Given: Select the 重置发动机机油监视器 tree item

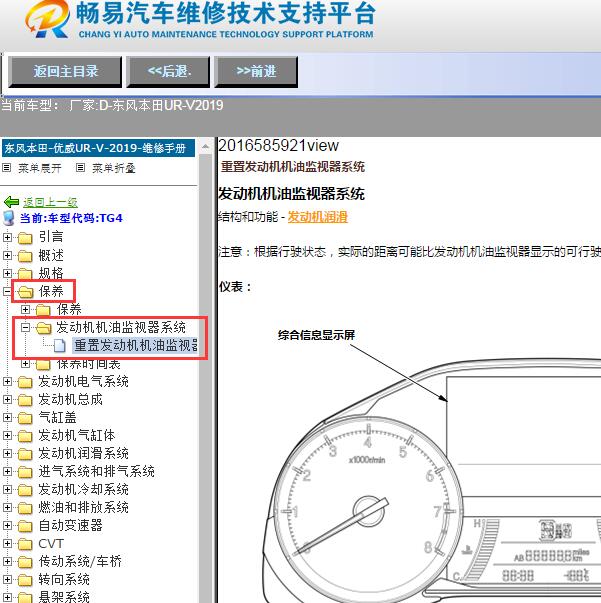Looking at the screenshot, I should point(135,345).
